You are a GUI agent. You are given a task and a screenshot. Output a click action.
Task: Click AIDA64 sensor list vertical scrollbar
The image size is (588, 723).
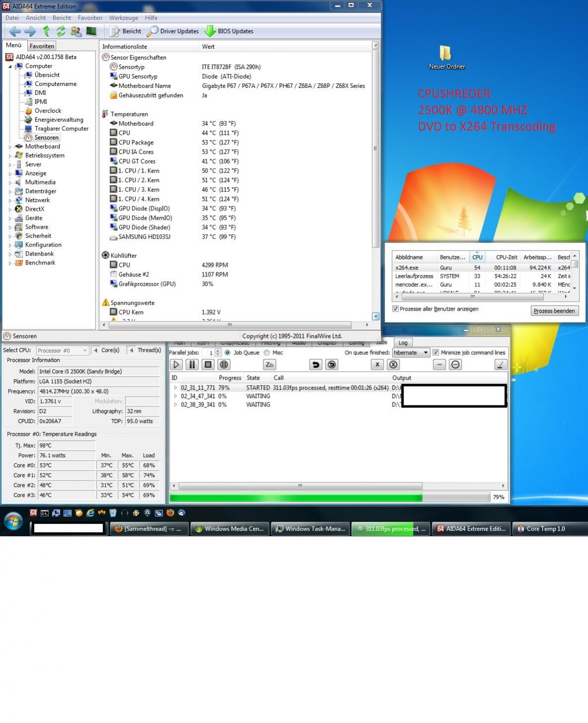pyautogui.click(x=376, y=149)
